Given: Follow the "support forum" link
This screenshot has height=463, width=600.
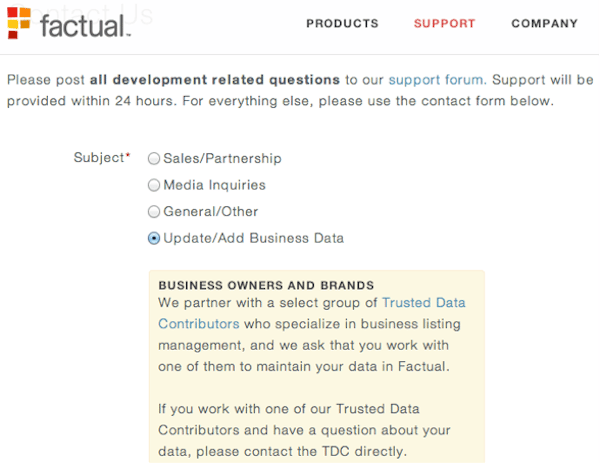Looking at the screenshot, I should pos(436,78).
